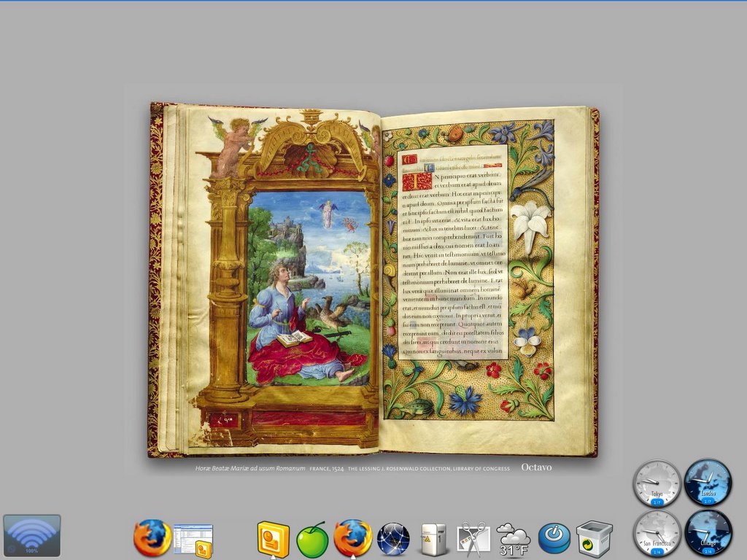Open the recycle bin dock icon
The width and height of the screenshot is (747, 560).
coord(594,539)
